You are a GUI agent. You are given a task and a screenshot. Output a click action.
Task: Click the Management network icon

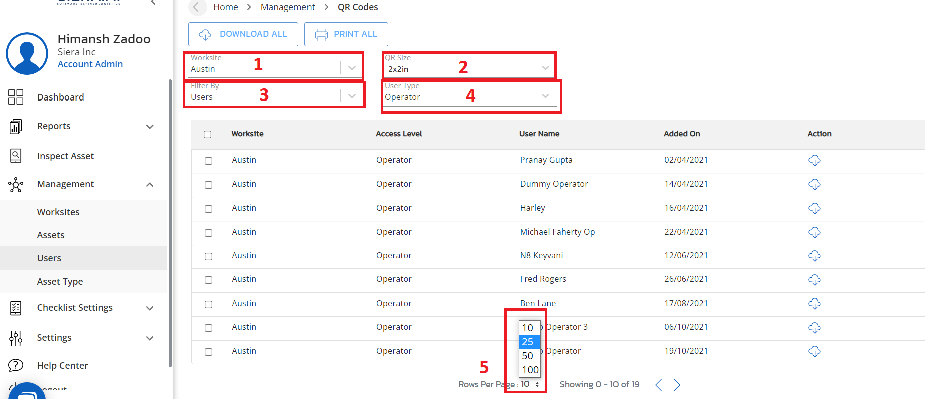click(15, 185)
